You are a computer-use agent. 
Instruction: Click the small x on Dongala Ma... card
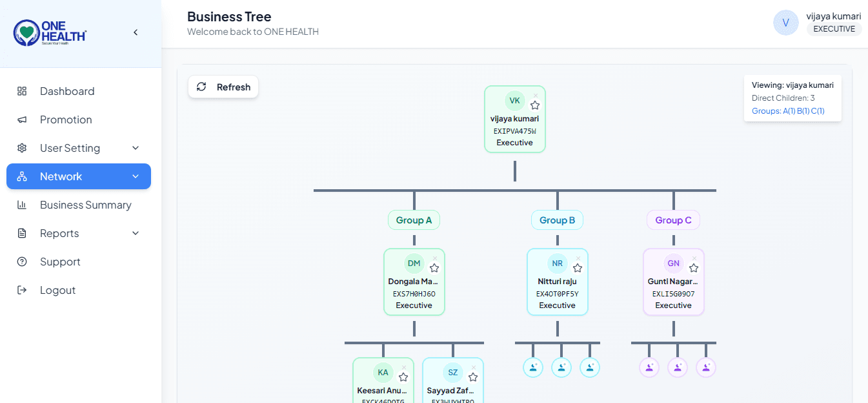click(x=435, y=258)
